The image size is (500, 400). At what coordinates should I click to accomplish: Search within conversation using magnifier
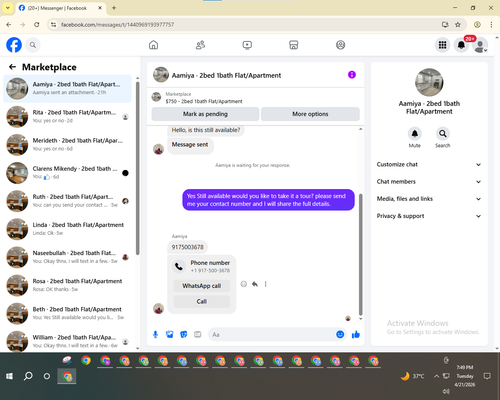pyautogui.click(x=443, y=134)
